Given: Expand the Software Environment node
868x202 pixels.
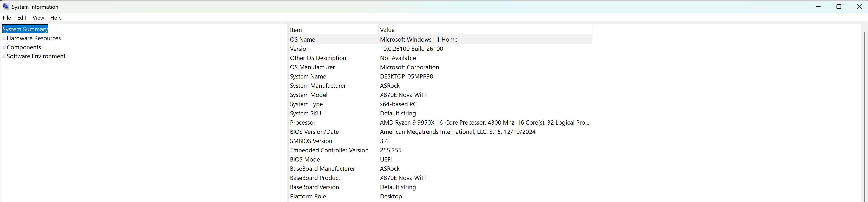Looking at the screenshot, I should 4,56.
